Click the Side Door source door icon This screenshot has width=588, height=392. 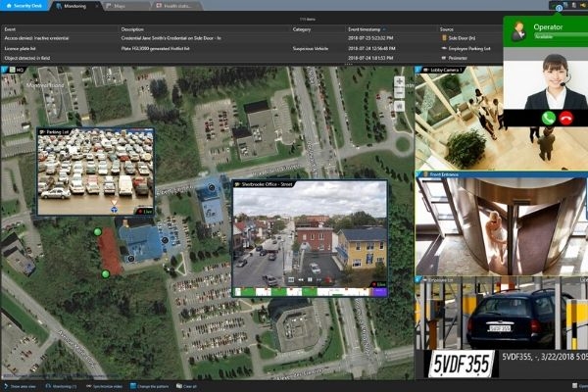click(444, 38)
